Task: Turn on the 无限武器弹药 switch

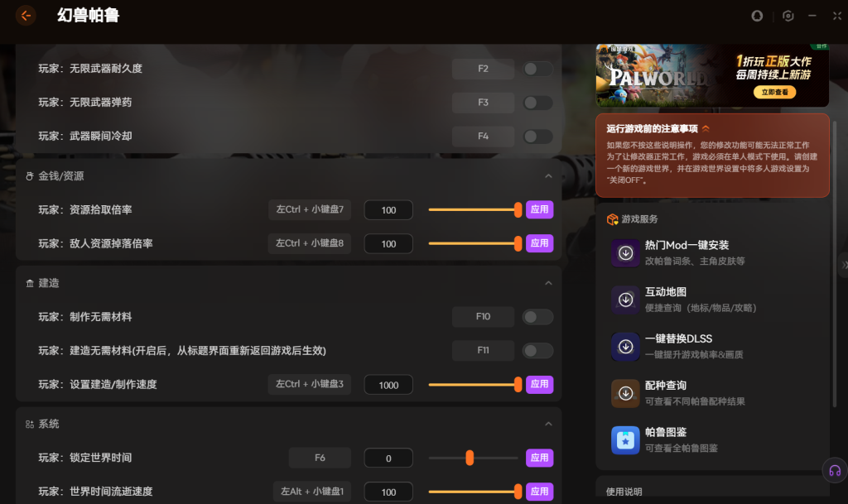Action: point(538,103)
